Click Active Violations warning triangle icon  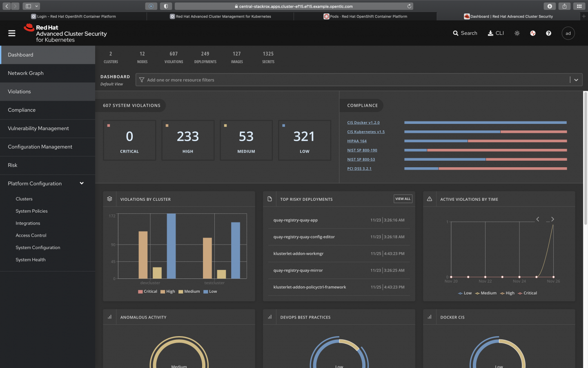click(x=430, y=199)
